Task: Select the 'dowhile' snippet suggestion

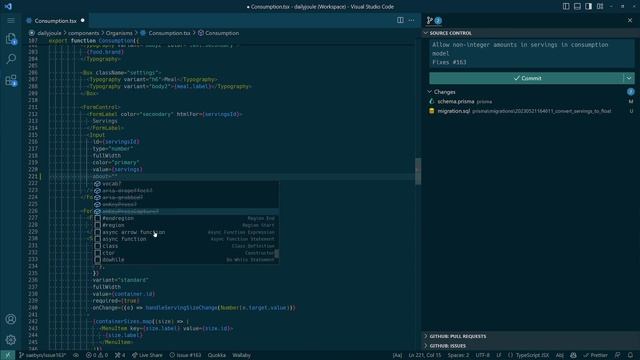Action: pos(186,260)
